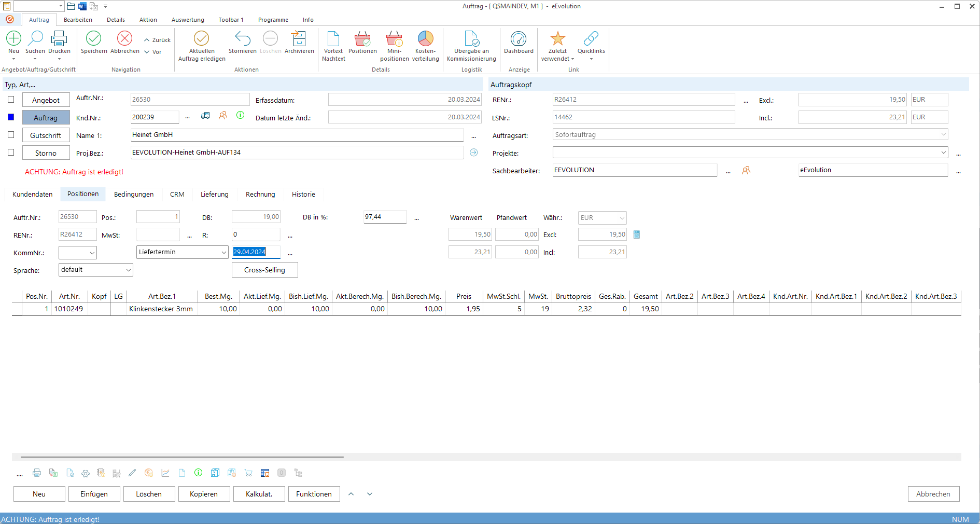980x524 pixels.
Task: Click the pencil edit icon in bottom toolbar
Action: click(132, 473)
